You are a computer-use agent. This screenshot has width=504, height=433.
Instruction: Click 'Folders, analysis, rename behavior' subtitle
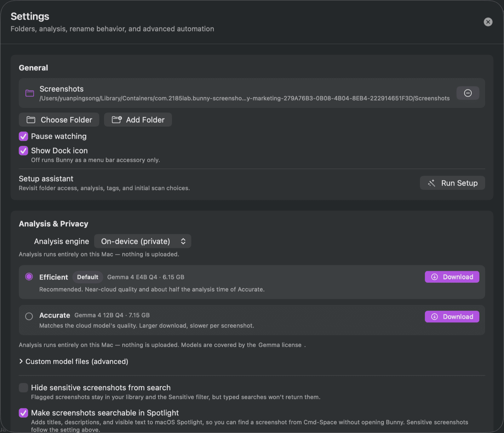[x=112, y=29]
